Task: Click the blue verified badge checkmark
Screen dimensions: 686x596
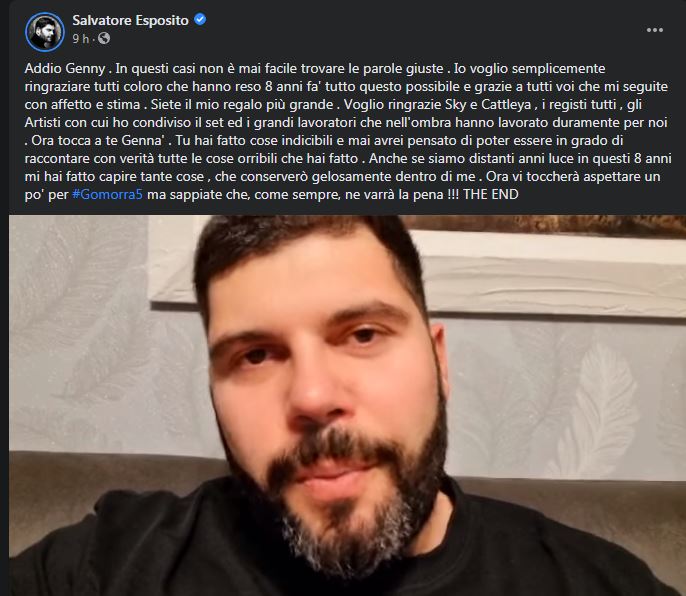Action: pos(200,20)
